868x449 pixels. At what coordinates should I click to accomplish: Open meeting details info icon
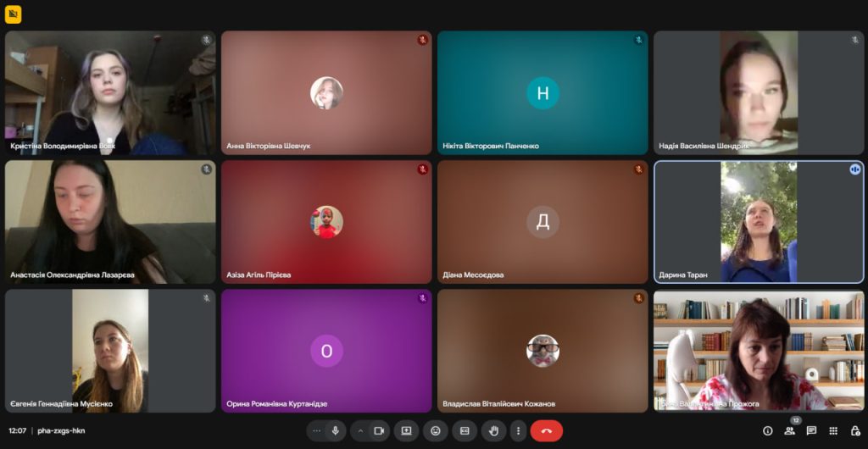pos(768,430)
